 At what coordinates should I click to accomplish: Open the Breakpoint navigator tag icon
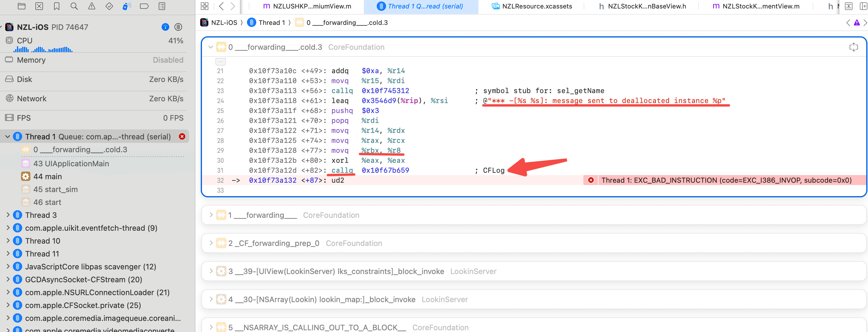(145, 6)
